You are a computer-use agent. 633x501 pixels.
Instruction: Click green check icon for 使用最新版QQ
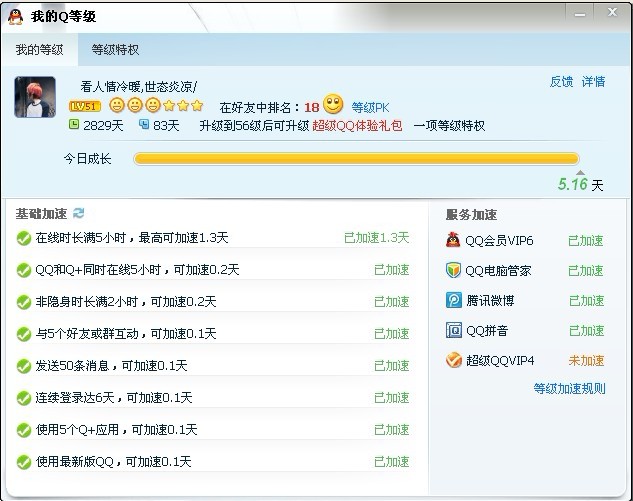point(24,462)
